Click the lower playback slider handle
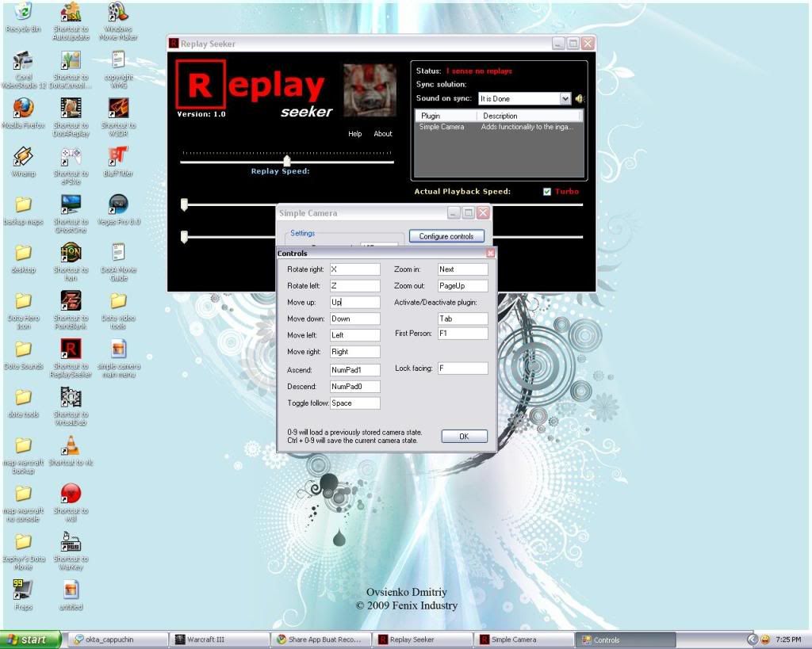 (184, 236)
